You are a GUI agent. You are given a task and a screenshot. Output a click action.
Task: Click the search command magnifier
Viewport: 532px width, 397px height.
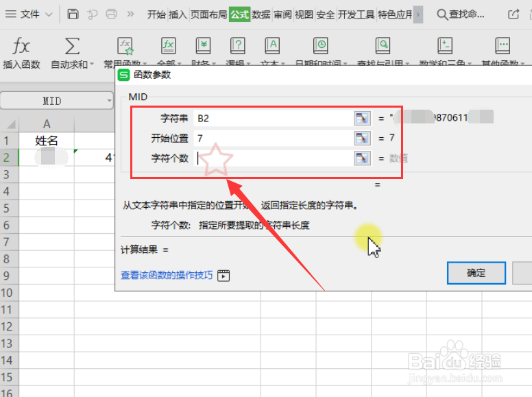[442, 14]
